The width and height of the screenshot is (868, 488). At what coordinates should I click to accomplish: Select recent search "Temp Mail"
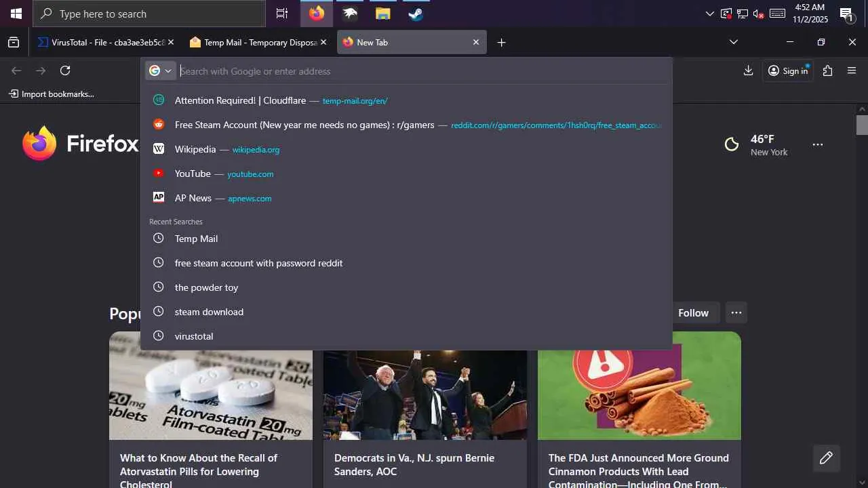(x=407, y=239)
